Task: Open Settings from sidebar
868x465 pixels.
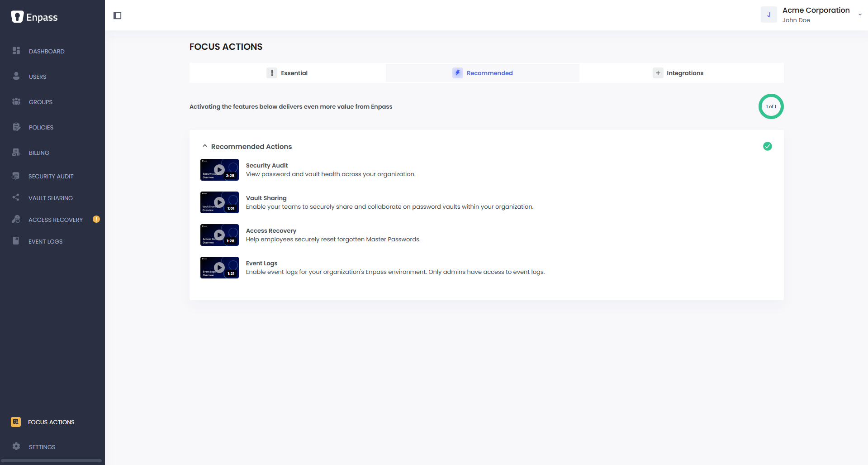Action: [x=42, y=447]
